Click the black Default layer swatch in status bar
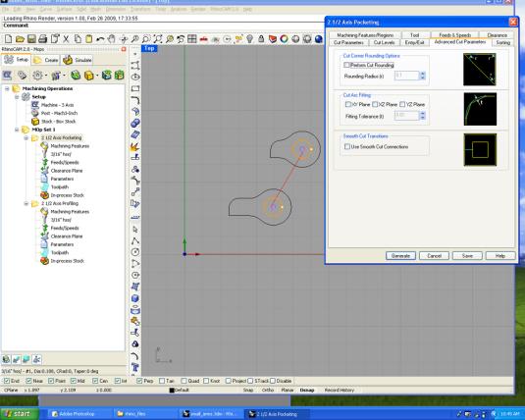525x420 pixels. [172, 391]
